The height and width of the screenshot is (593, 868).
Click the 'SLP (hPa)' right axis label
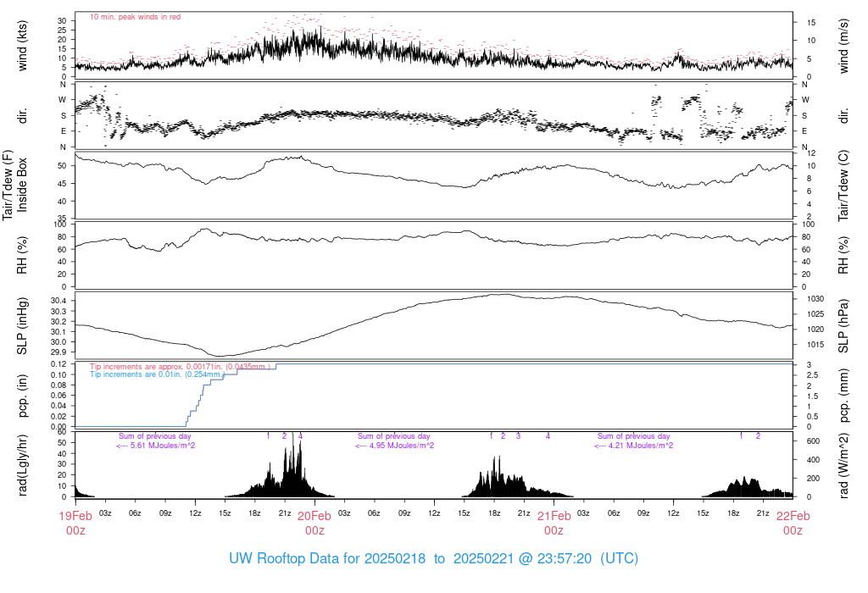(843, 326)
